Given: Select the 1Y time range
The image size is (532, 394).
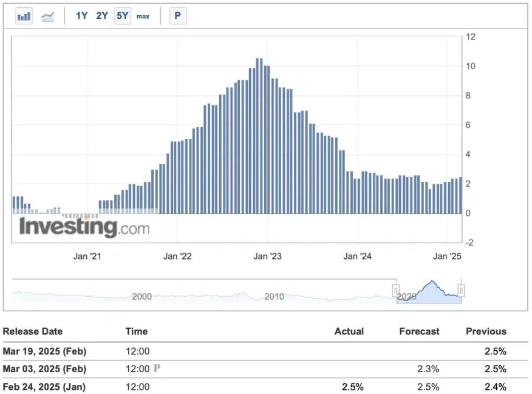Looking at the screenshot, I should 82,16.
